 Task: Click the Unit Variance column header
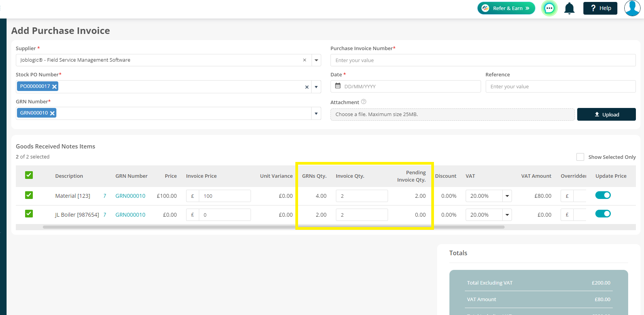[276, 176]
